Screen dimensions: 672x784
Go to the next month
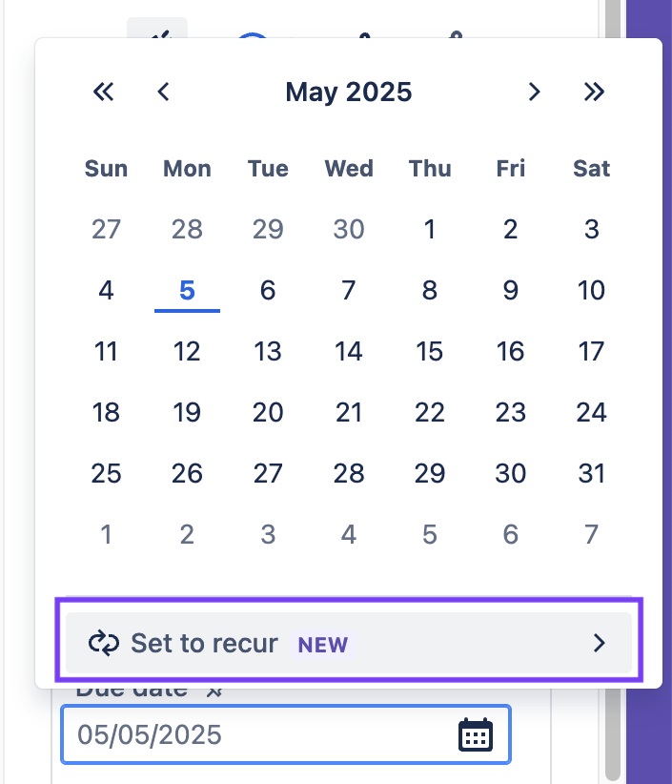pos(535,92)
